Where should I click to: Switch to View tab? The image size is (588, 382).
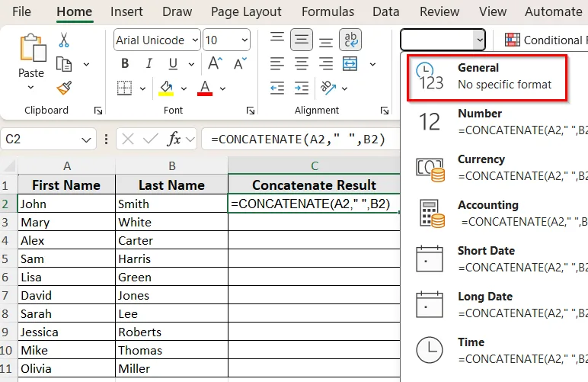tap(492, 11)
